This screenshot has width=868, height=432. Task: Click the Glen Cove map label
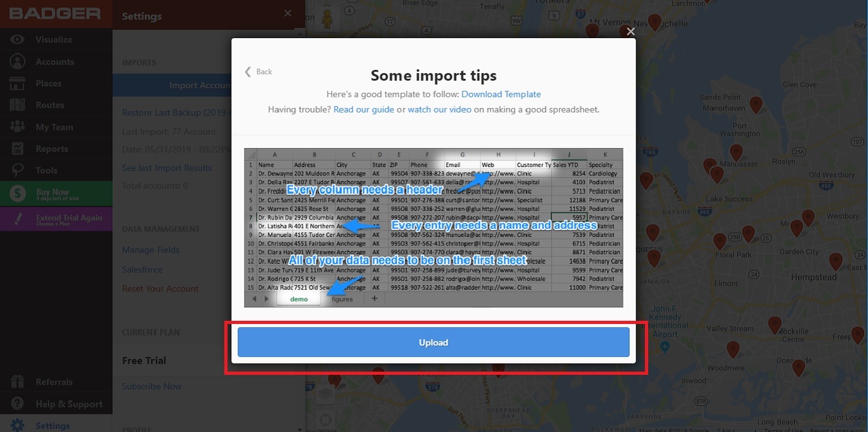coord(799,84)
